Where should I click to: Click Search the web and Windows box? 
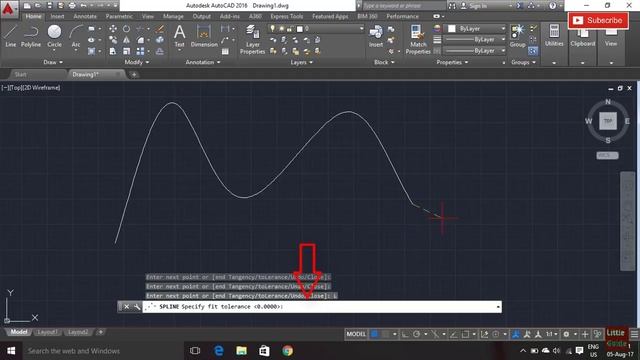[x=103, y=351]
